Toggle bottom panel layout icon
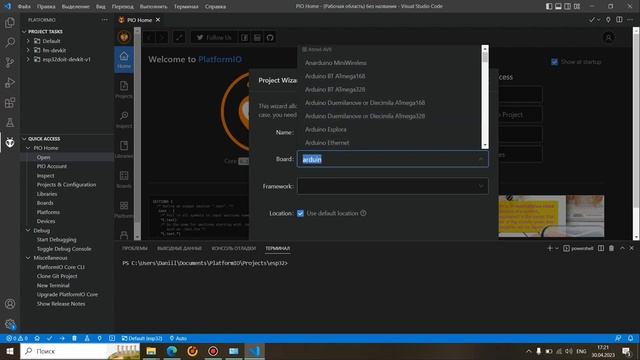This screenshot has height=360, width=640. click(558, 6)
